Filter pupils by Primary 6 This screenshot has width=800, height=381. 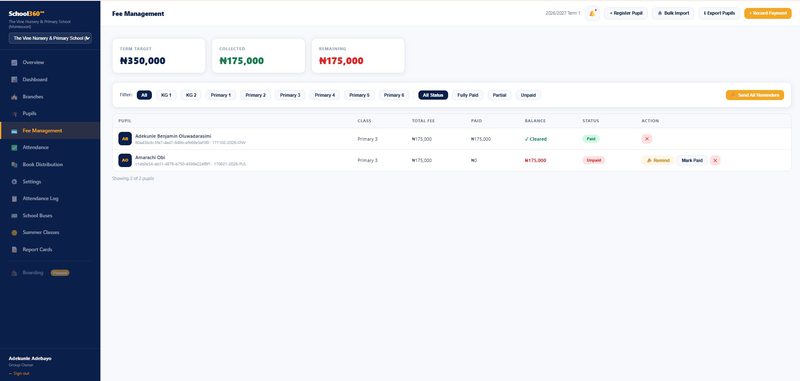pos(394,95)
